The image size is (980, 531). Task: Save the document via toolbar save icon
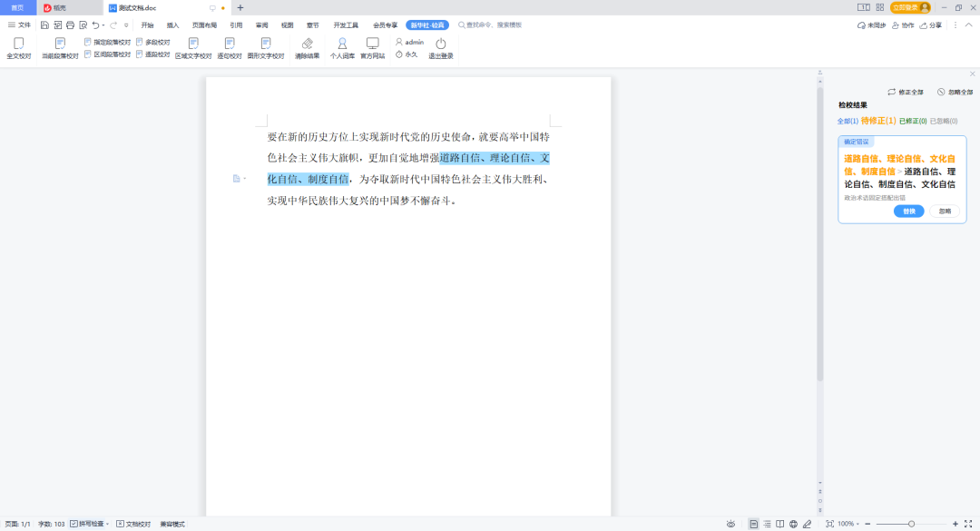[44, 25]
